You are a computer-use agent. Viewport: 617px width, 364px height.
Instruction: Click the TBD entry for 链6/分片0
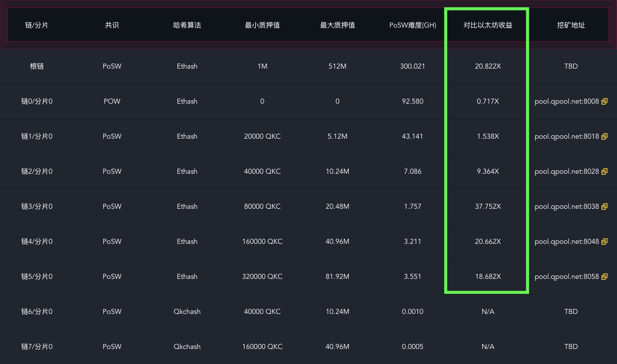571,311
